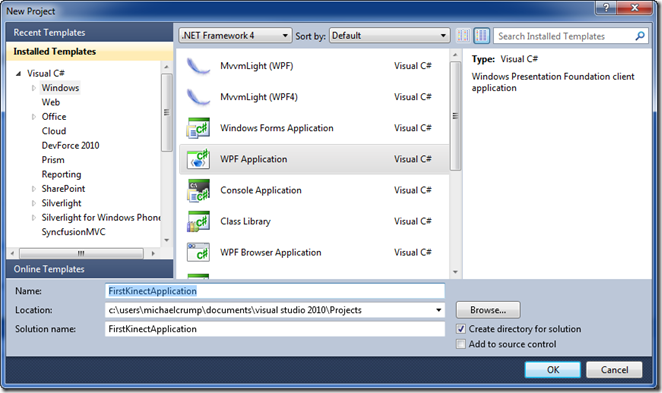This screenshot has width=662, height=393.
Task: Collapse the Visual C# tree node
Action: click(18, 73)
